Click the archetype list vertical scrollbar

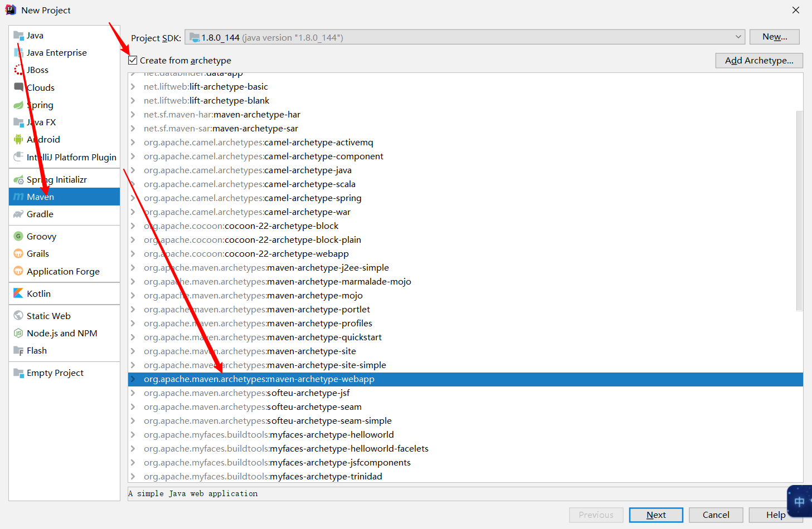[800, 210]
